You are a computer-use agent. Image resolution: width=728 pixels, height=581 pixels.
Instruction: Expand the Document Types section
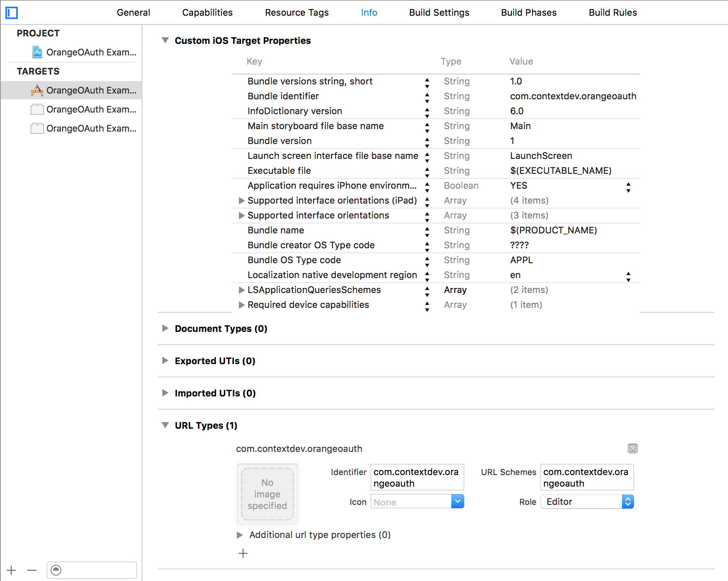165,328
